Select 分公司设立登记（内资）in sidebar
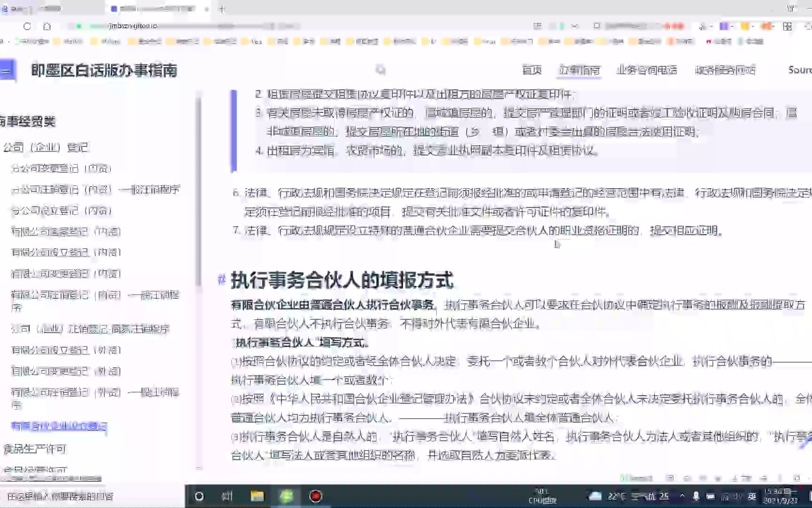Viewport: 812px width, 508px height. (62, 211)
